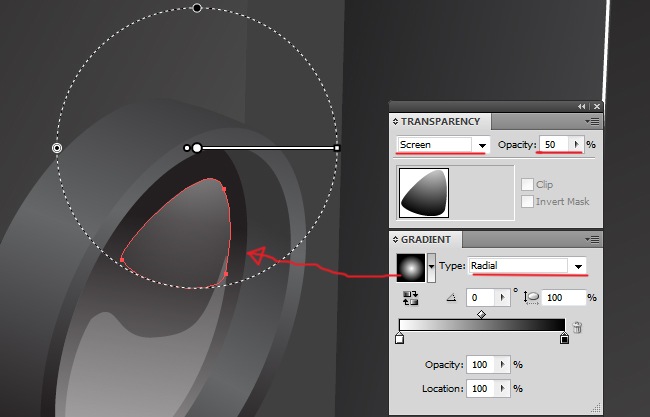Image resolution: width=650 pixels, height=417 pixels.
Task: Close the floating panel group
Action: tap(597, 107)
